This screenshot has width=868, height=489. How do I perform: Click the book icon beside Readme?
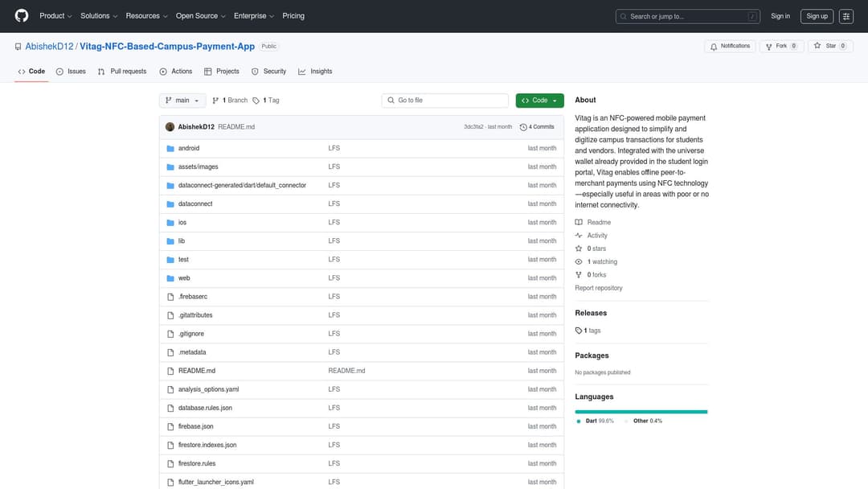tap(579, 222)
